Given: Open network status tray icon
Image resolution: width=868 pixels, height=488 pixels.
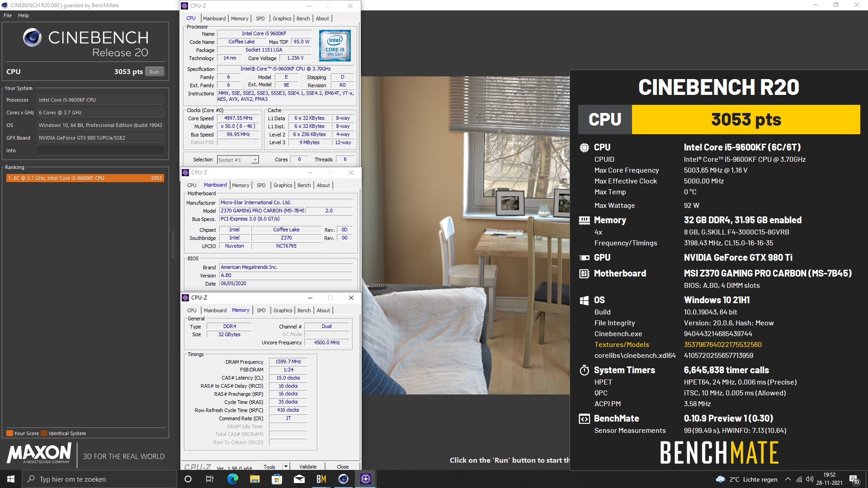Looking at the screenshot, I should pos(799,479).
